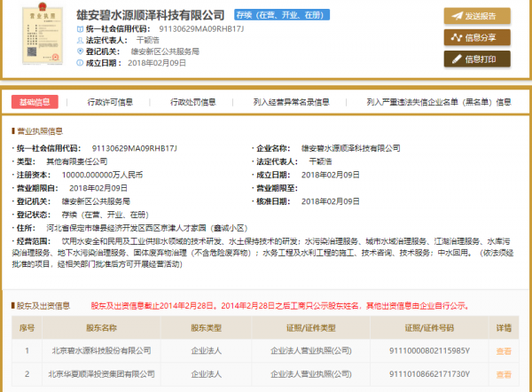Screen dimensions: 532x392
Task: Click the 经营范围 label
Action: coord(34,241)
